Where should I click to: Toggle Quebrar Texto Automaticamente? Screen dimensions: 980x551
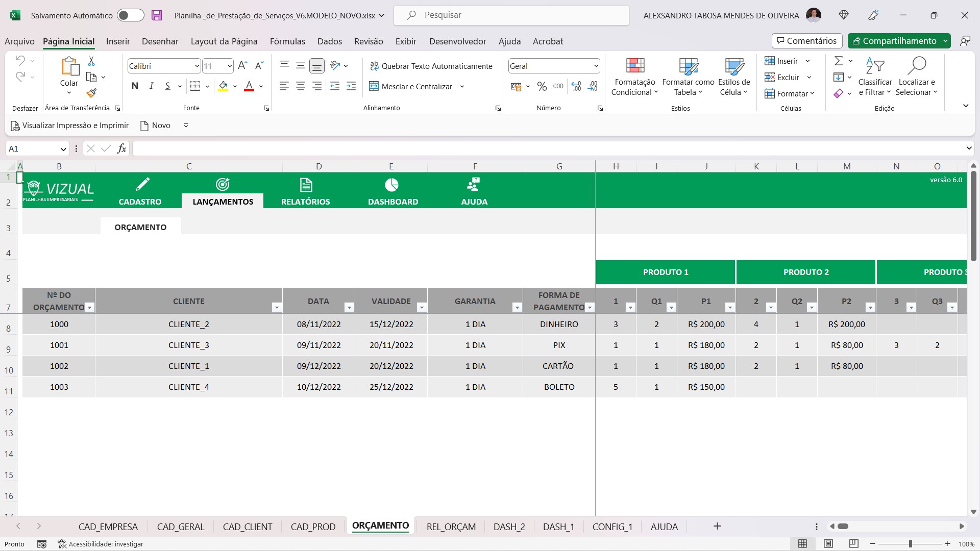point(431,66)
